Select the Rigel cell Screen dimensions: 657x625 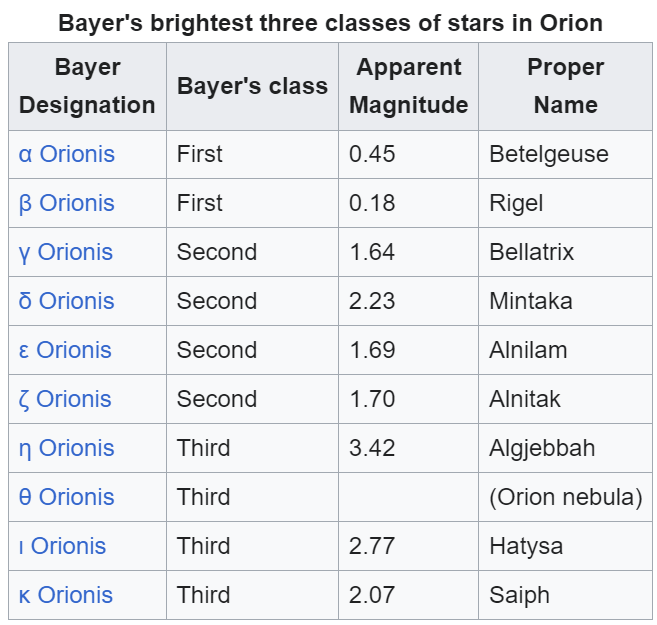click(x=566, y=203)
